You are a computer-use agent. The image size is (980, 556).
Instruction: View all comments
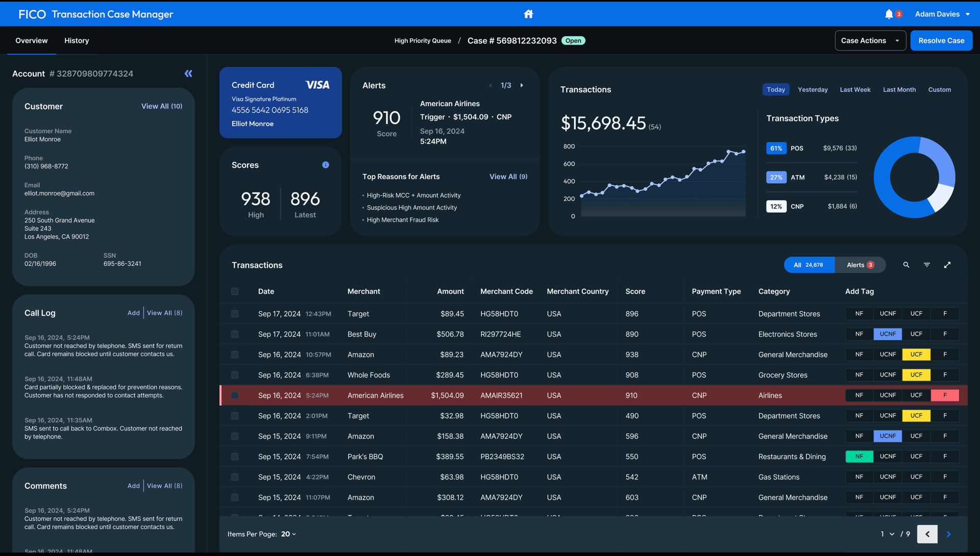[x=164, y=486]
